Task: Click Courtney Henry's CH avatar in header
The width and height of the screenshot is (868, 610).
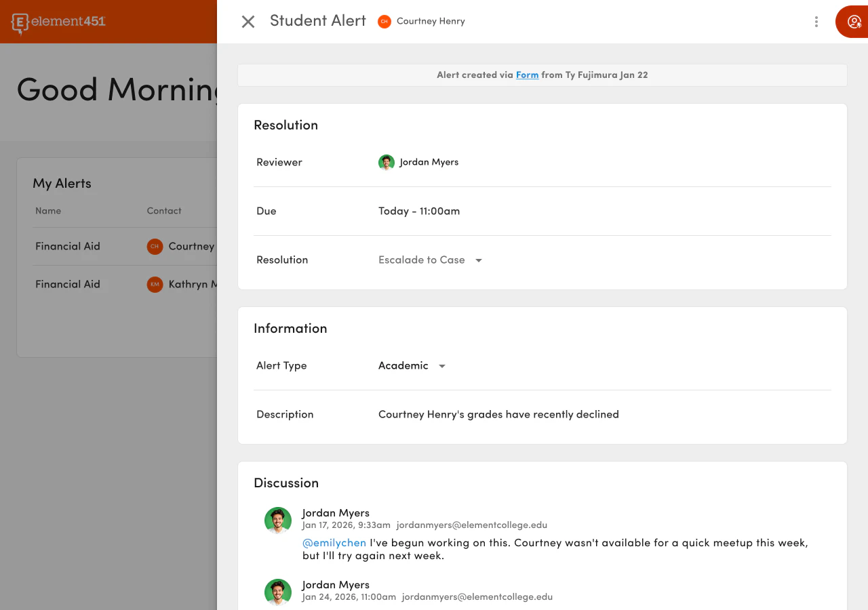Action: point(384,22)
